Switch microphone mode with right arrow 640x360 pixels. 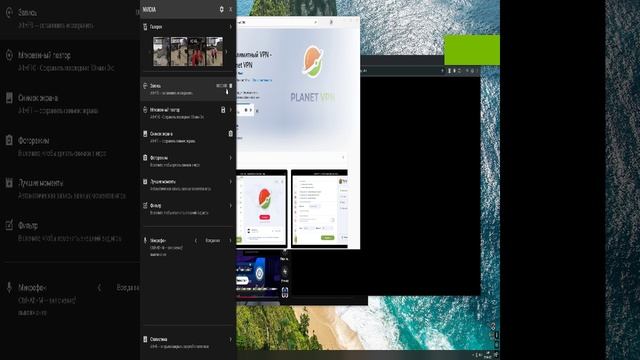click(231, 240)
